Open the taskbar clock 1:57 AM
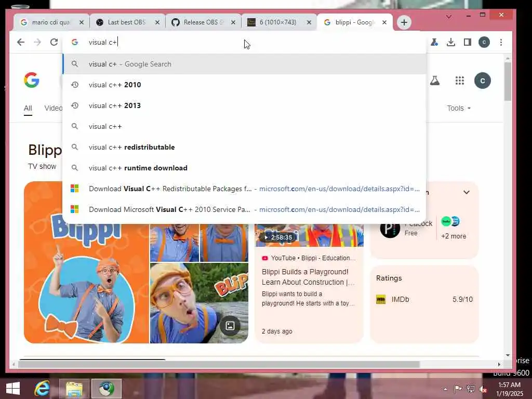Viewport: 532px width, 399px height. point(509,389)
